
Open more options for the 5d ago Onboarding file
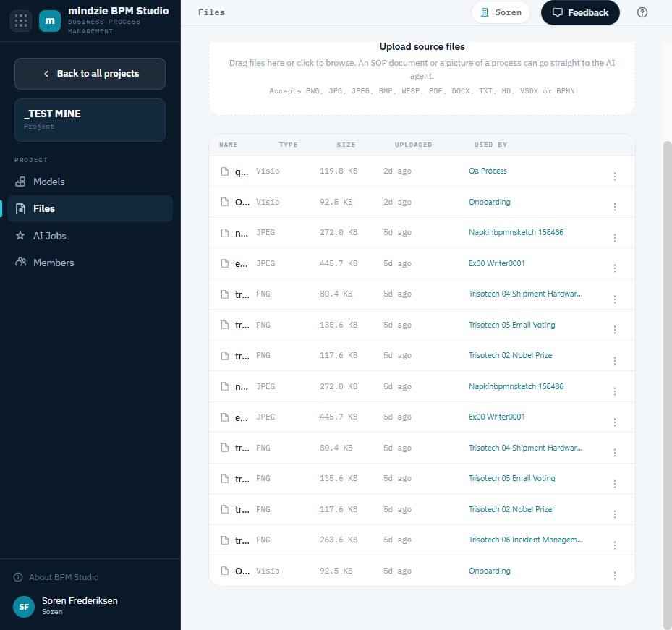615,576
